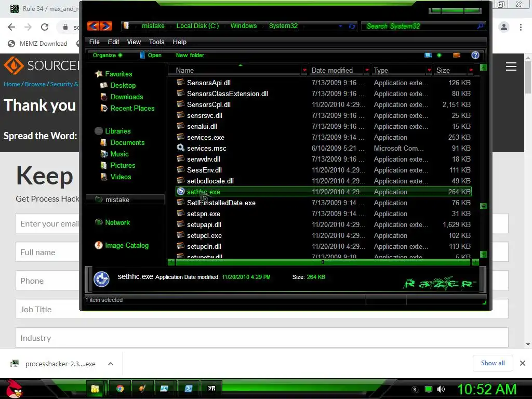The width and height of the screenshot is (532, 399).
Task: Reload the Chrome page
Action: pyautogui.click(x=45, y=27)
